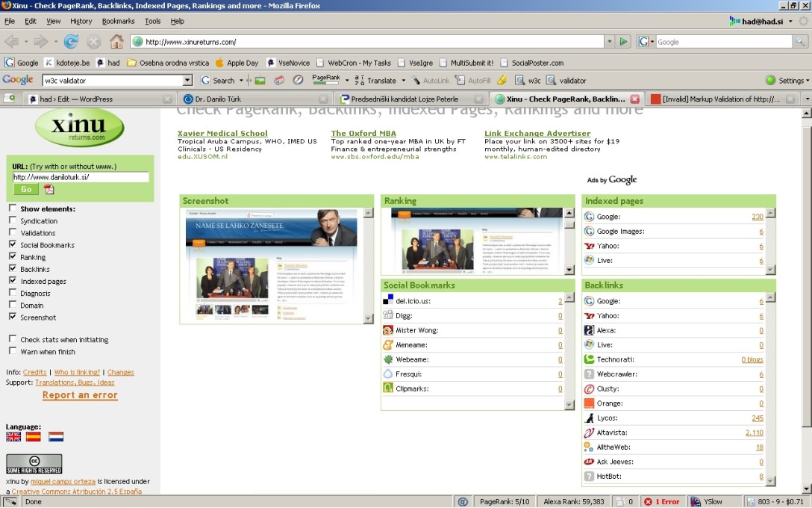This screenshot has width=812, height=508.
Task: Click the green Go arrow beside address bar
Action: click(x=623, y=42)
